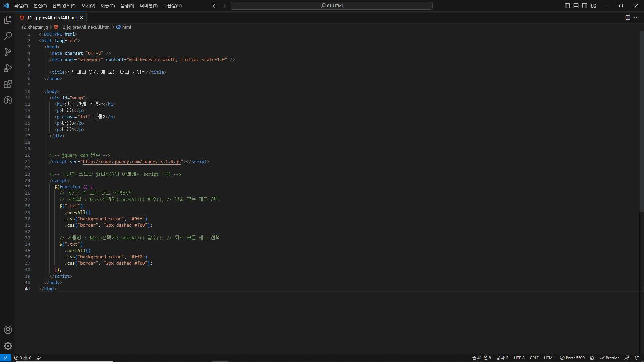Click the Prettier status bar item
This screenshot has height=362, width=644.
click(x=609, y=358)
